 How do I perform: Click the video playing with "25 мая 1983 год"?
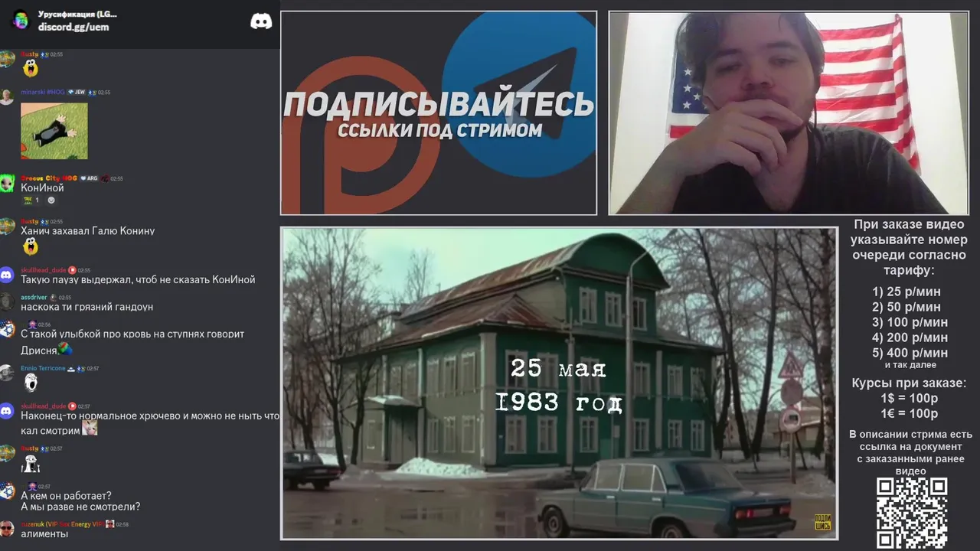click(559, 383)
